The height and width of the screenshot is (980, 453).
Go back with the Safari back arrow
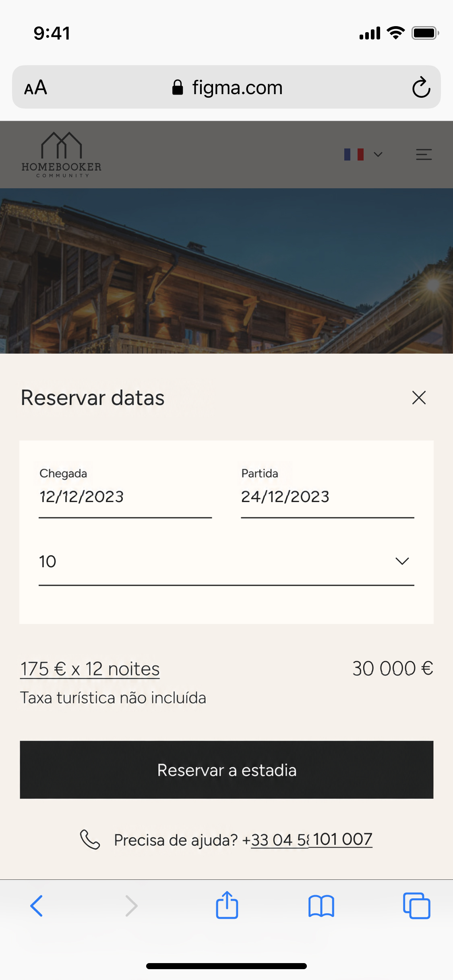[x=37, y=906]
